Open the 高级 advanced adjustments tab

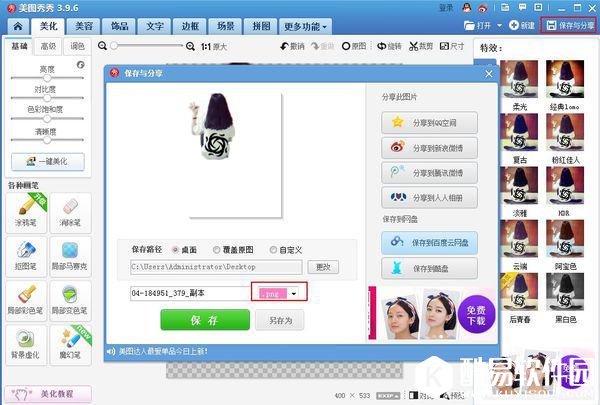pyautogui.click(x=48, y=46)
